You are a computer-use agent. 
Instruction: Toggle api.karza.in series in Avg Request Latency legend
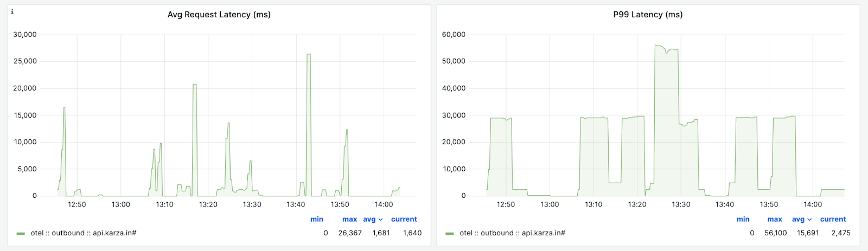(x=83, y=233)
